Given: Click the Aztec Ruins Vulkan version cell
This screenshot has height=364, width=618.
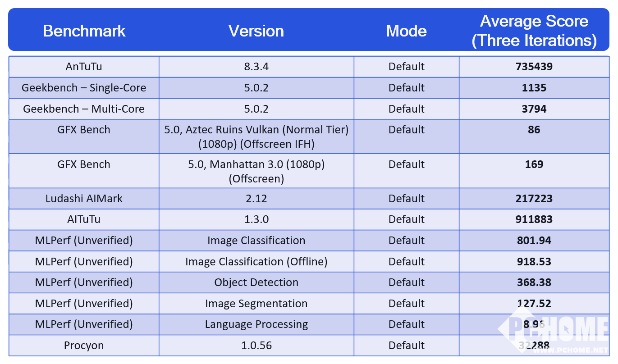Looking at the screenshot, I should pyautogui.click(x=256, y=136).
